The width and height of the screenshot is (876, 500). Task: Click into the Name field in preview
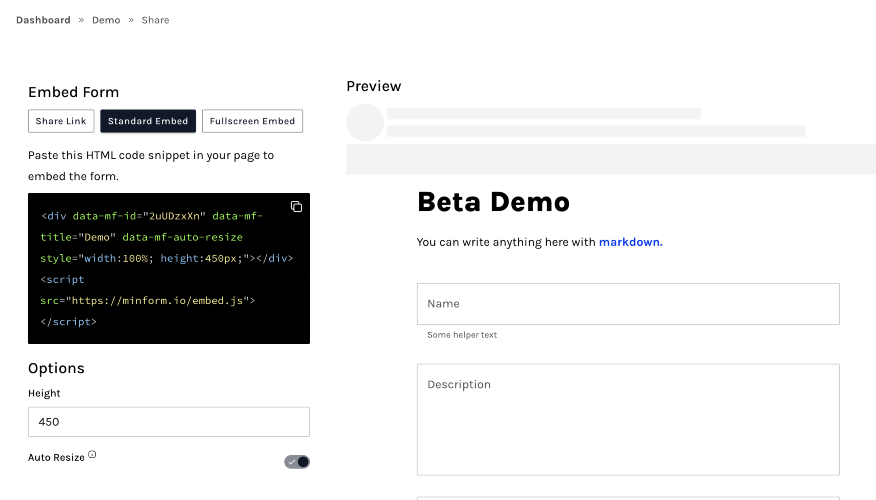(628, 304)
